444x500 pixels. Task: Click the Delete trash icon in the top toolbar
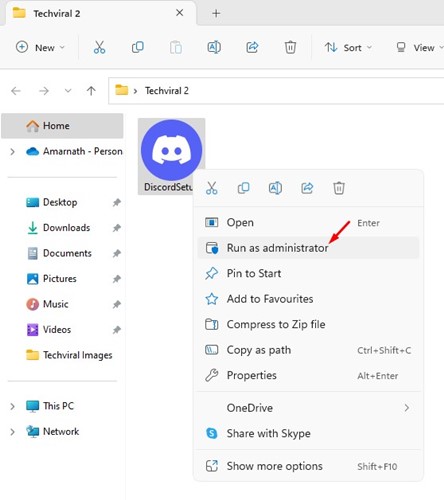click(290, 47)
